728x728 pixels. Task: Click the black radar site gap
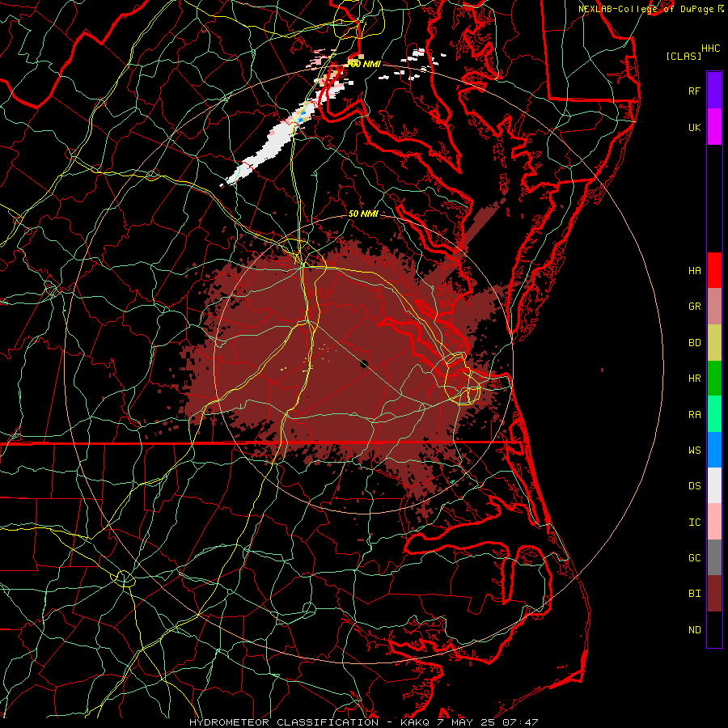365,363
